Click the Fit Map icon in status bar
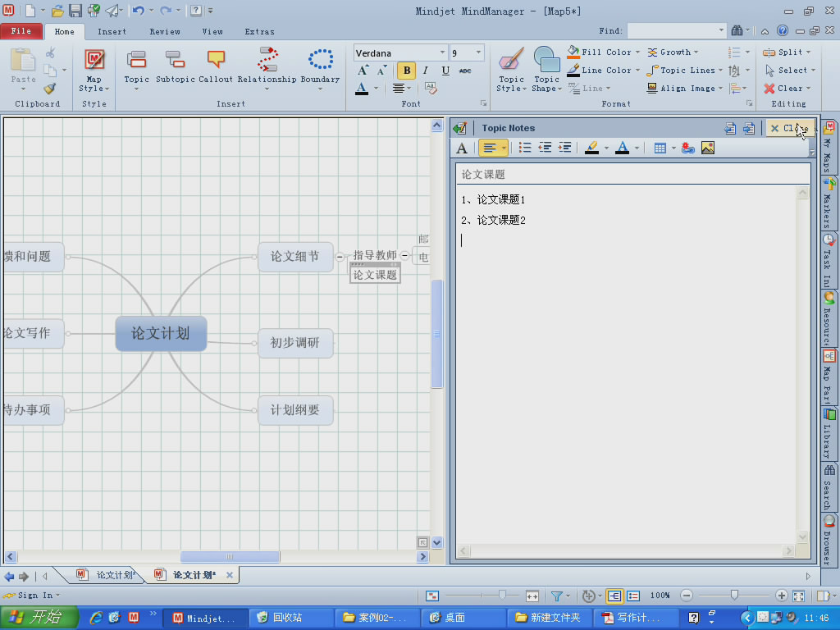 pos(799,596)
